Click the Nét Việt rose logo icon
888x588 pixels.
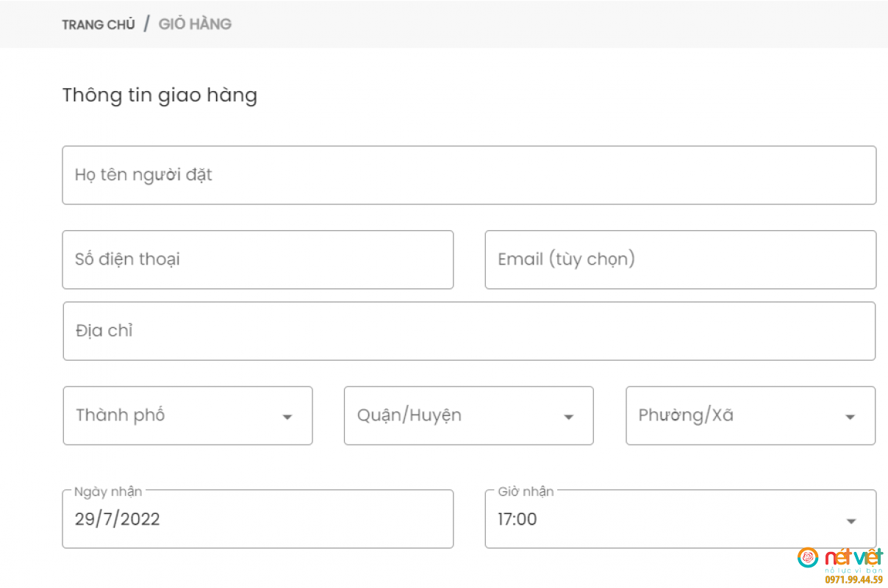tap(808, 557)
